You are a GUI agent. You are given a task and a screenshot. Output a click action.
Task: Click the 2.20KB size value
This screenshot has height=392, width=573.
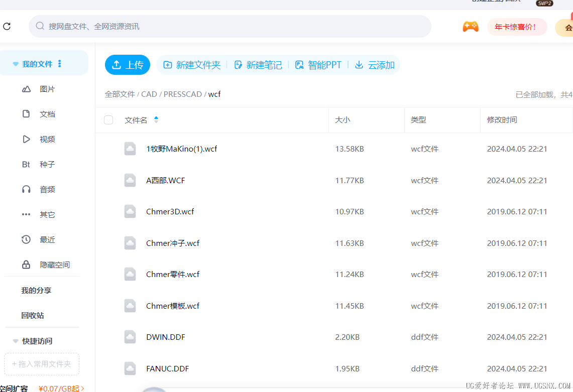tap(347, 337)
